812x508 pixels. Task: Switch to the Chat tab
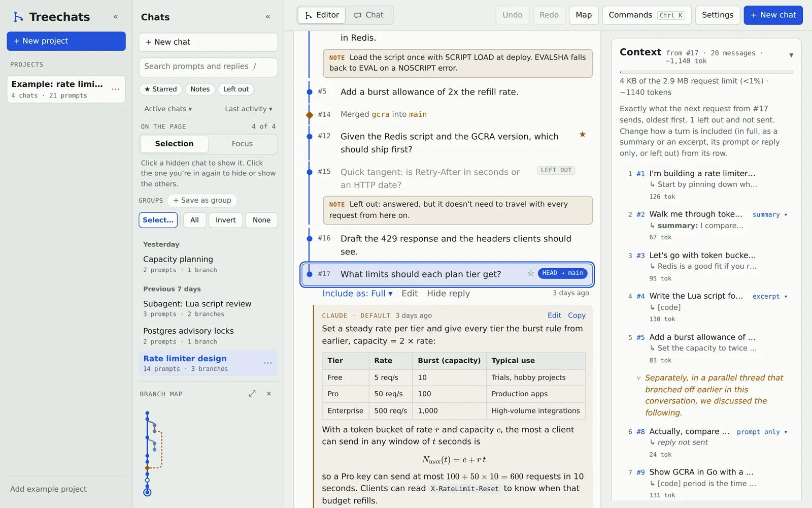[x=369, y=15]
